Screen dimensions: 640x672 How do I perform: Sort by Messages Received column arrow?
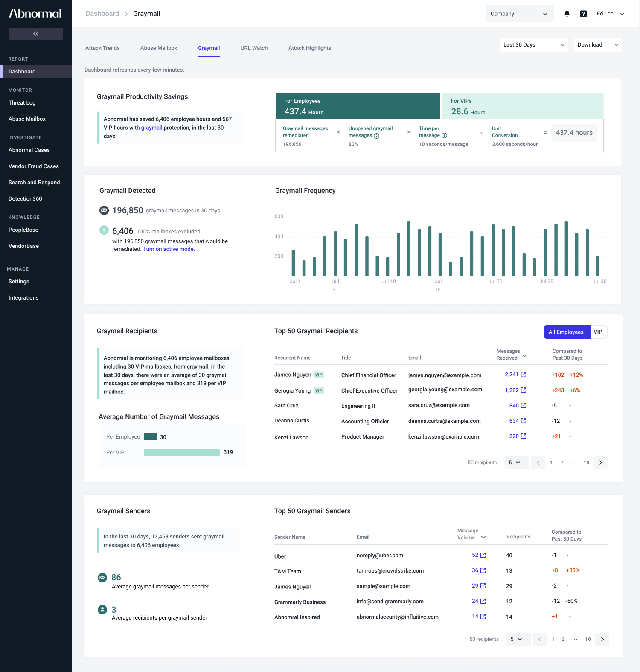coord(524,355)
